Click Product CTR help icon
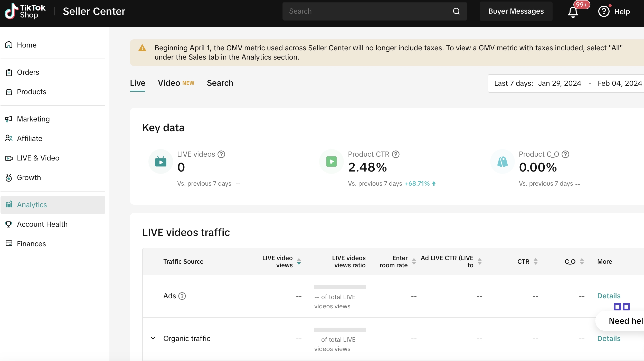Viewport: 644px width, 361px height. (396, 154)
